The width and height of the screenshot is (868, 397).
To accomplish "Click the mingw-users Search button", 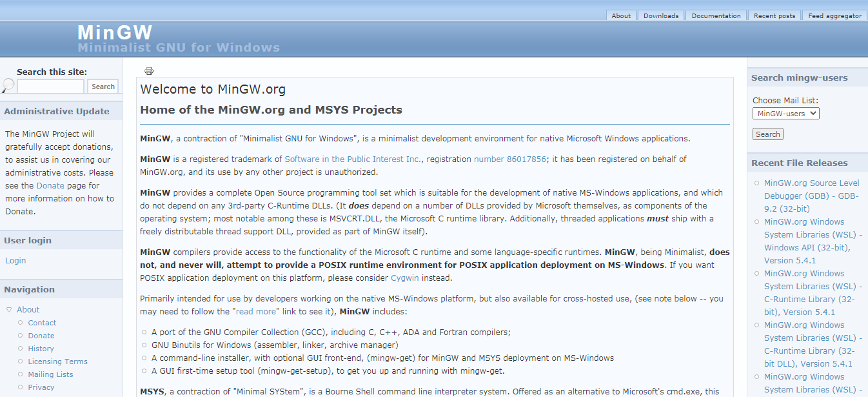I will click(x=767, y=134).
